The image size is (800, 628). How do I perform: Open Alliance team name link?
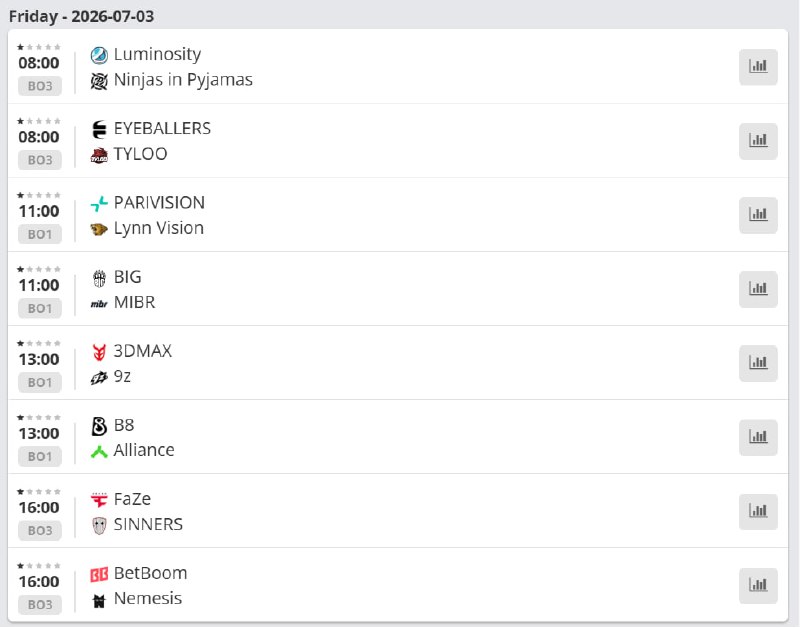pos(144,450)
